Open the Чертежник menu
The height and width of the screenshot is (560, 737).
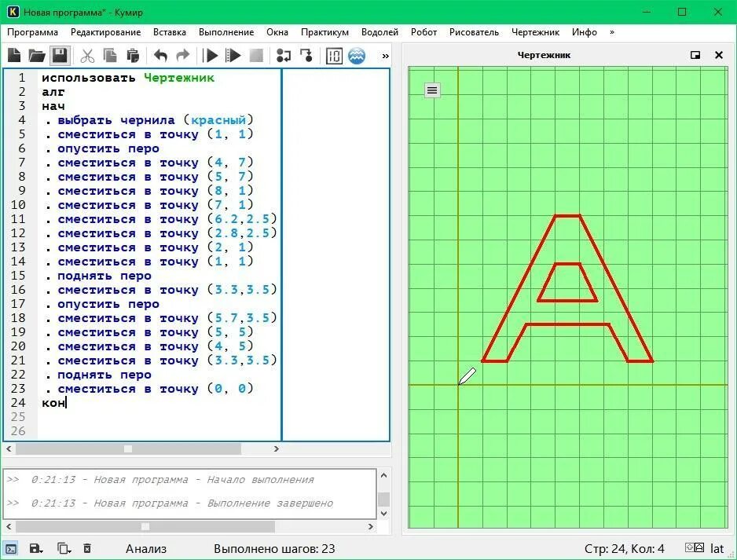pyautogui.click(x=535, y=32)
